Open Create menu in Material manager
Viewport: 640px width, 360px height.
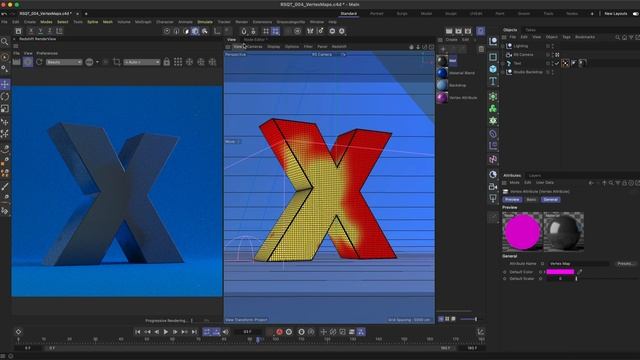[x=451, y=40]
